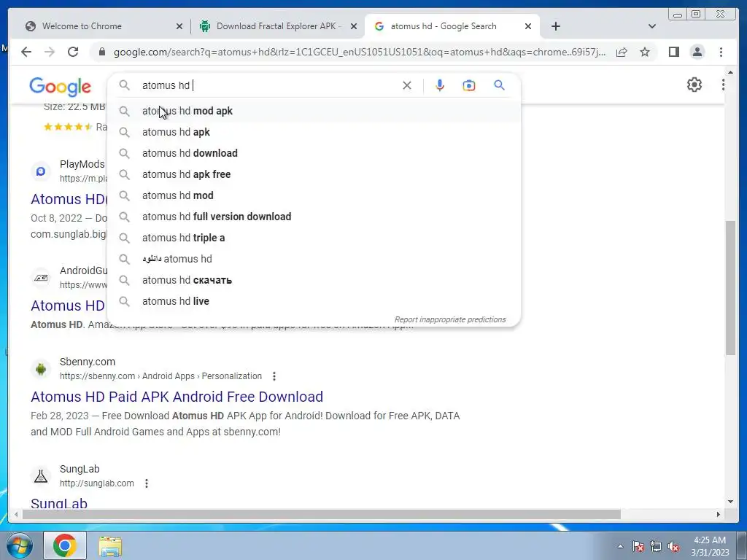Open the AndroidGu Atomus HD result link
747x560 pixels.
[68, 306]
